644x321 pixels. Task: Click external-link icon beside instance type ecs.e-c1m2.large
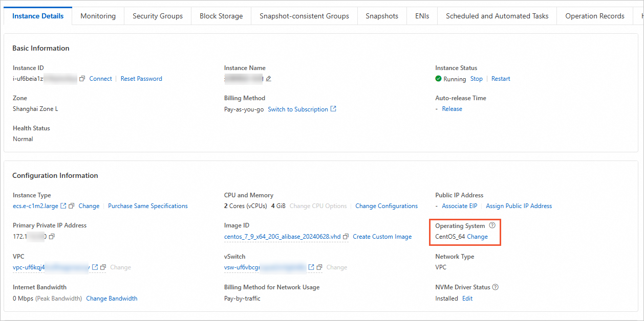[63, 206]
